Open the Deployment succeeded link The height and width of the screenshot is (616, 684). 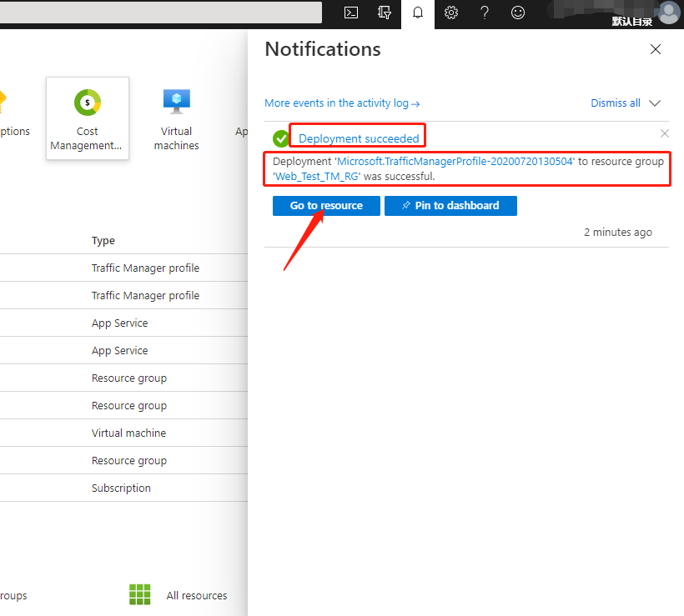[359, 138]
